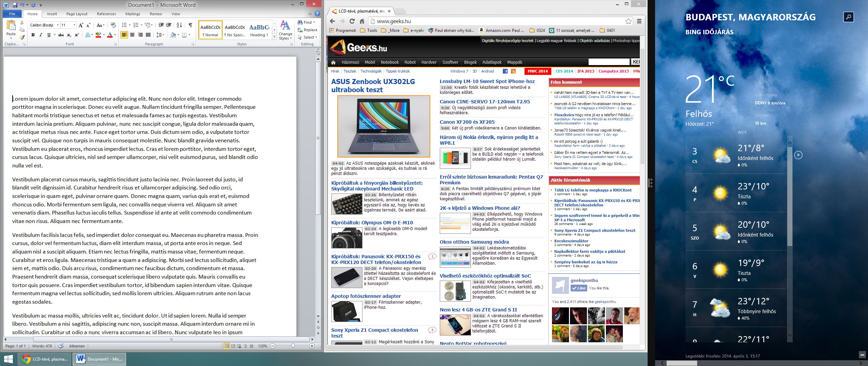Undo the last action in Word
This screenshot has height=366, width=868.
pos(22,5)
